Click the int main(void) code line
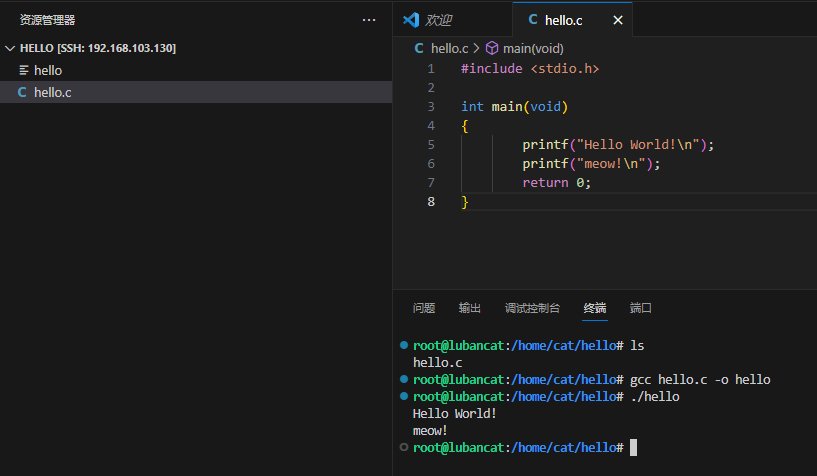Image resolution: width=817 pixels, height=476 pixels. pos(514,107)
